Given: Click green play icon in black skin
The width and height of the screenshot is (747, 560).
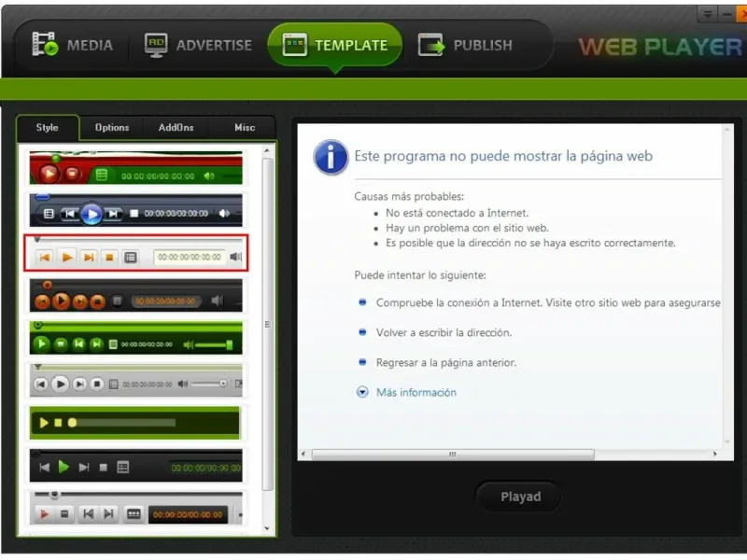Looking at the screenshot, I should [63, 467].
